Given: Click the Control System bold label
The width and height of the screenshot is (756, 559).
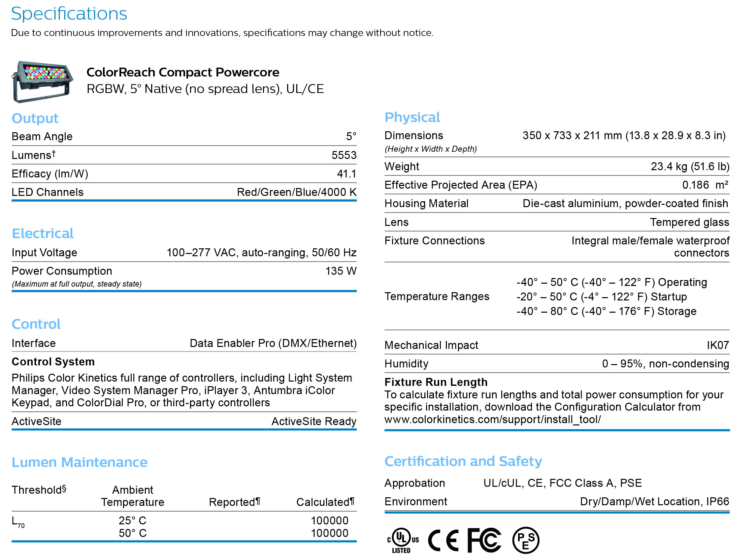Looking at the screenshot, I should [x=53, y=362].
